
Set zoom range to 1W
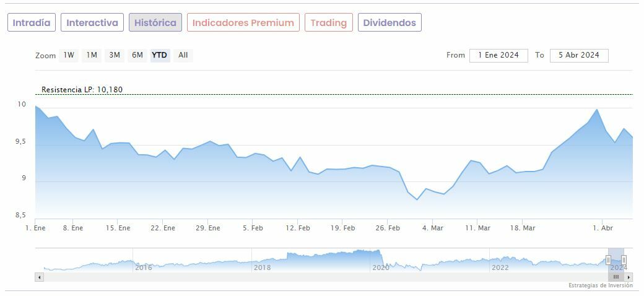(69, 55)
